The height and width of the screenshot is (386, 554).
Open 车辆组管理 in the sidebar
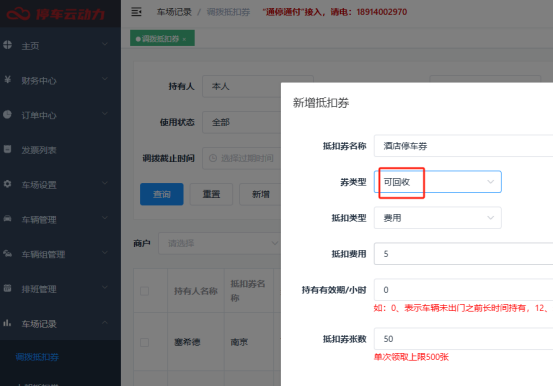point(60,254)
